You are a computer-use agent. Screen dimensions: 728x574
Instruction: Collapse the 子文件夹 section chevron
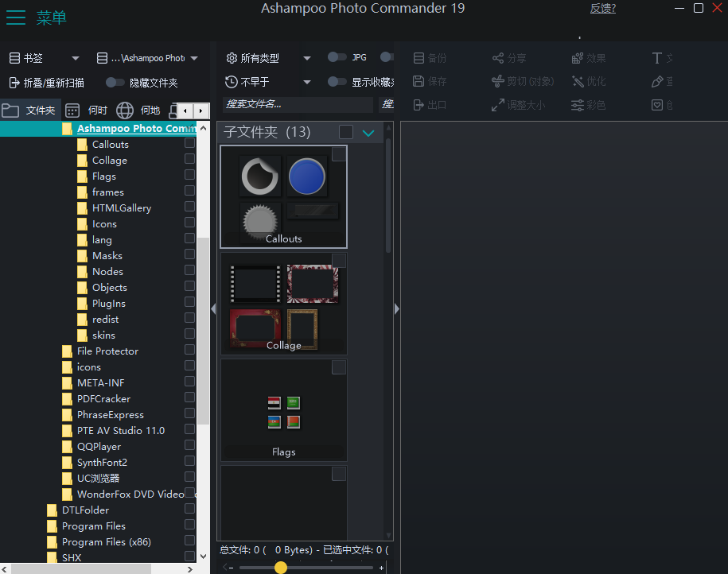coord(368,134)
